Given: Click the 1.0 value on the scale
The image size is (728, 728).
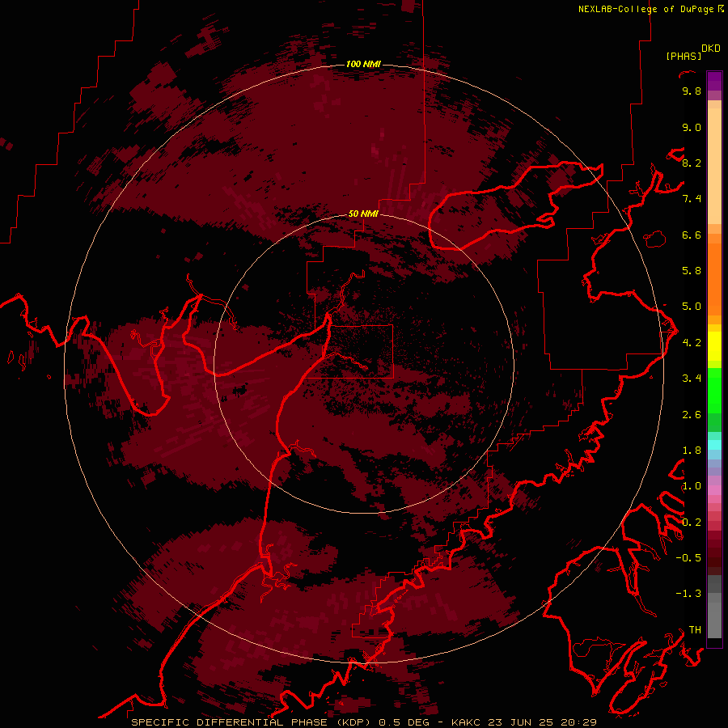Looking at the screenshot, I should pos(692,486).
